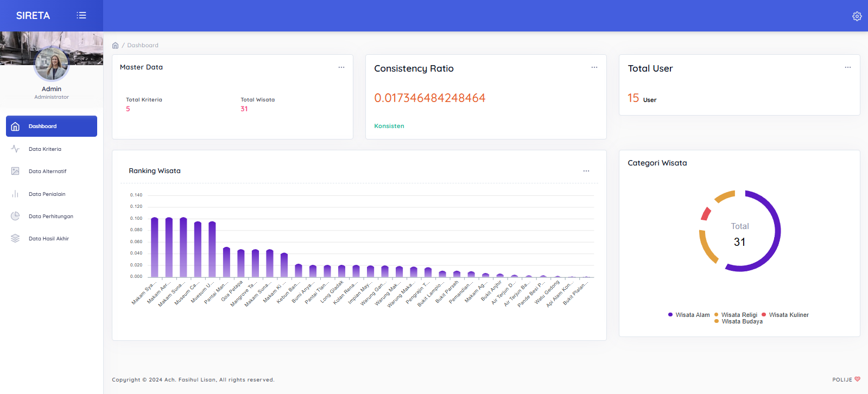868x394 pixels.
Task: Click the home breadcrumb icon
Action: [115, 46]
